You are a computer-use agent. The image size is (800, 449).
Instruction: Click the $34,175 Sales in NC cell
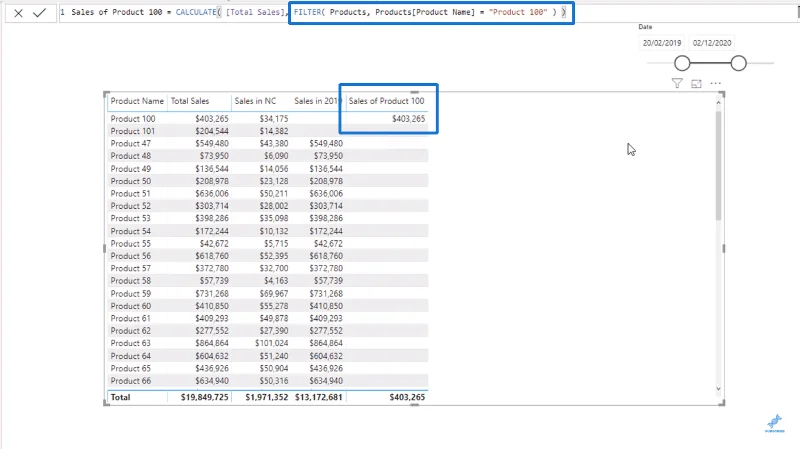point(273,118)
